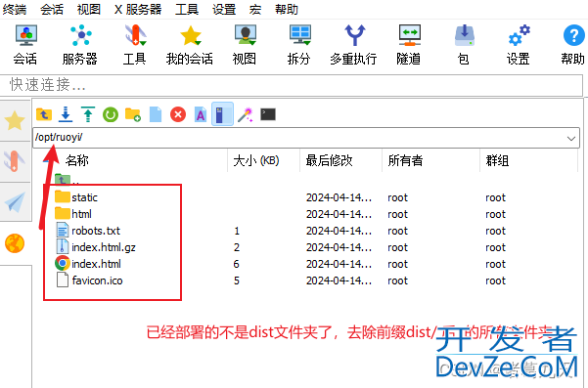Click size value 6 of index.html
The height and width of the screenshot is (388, 588).
pyautogui.click(x=236, y=264)
